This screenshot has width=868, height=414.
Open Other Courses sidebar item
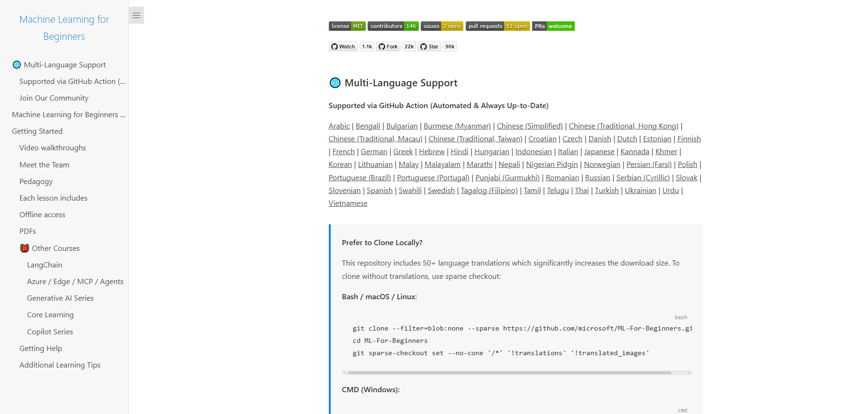coord(50,248)
